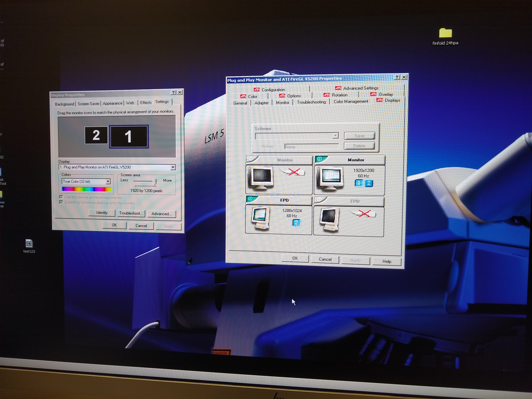Switch to the Color Management tab
Image resolution: width=532 pixels, height=399 pixels.
(x=351, y=102)
